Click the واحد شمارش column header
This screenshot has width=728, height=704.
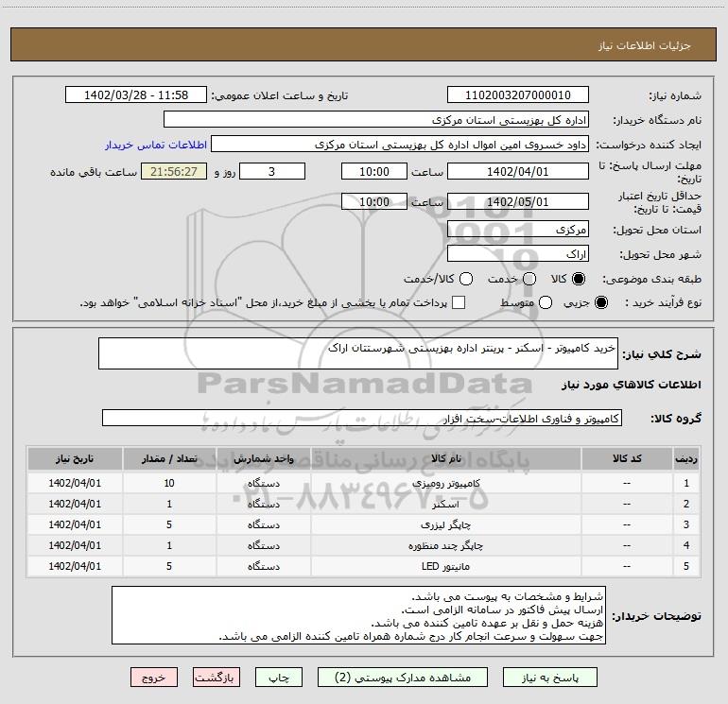tap(263, 458)
